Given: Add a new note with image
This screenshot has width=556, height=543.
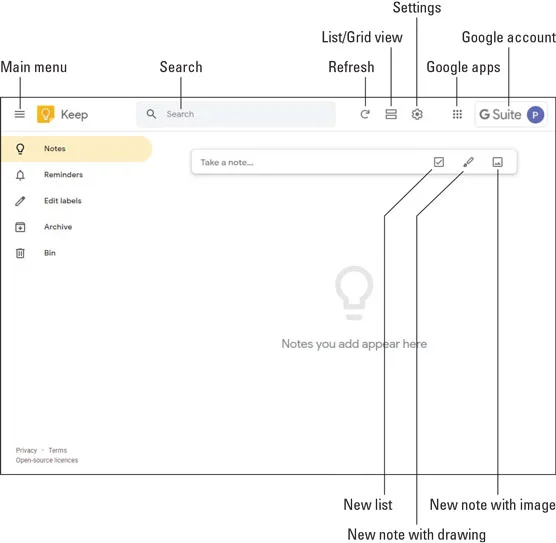Looking at the screenshot, I should pyautogui.click(x=497, y=162).
